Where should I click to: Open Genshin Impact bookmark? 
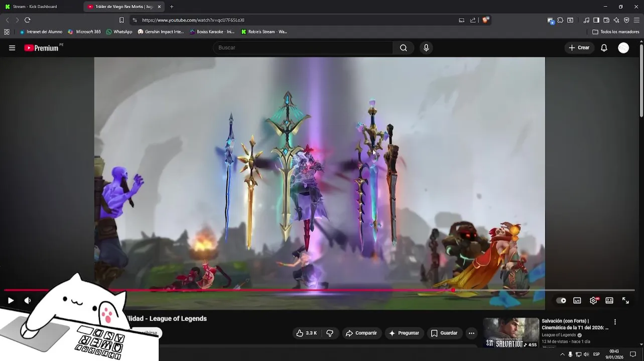(x=161, y=32)
